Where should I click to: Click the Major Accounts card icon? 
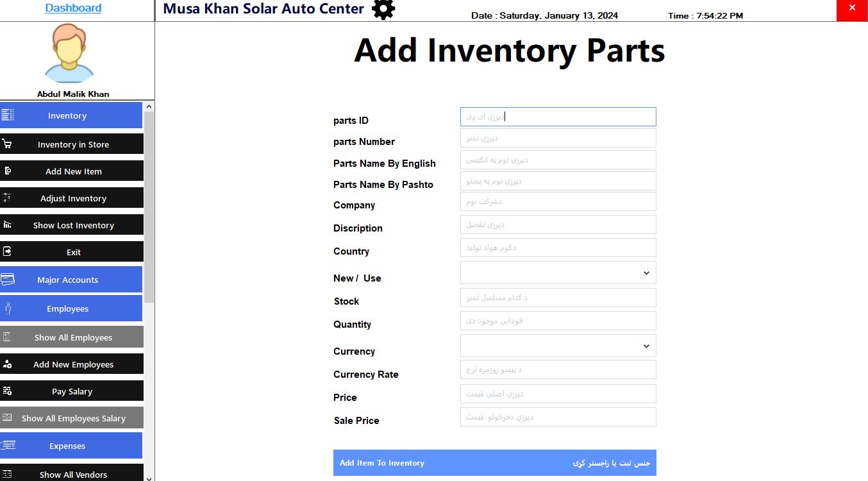8,280
